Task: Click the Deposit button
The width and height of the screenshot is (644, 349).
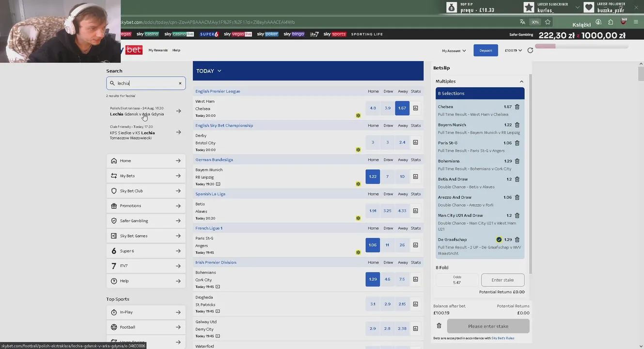Action: click(x=486, y=50)
